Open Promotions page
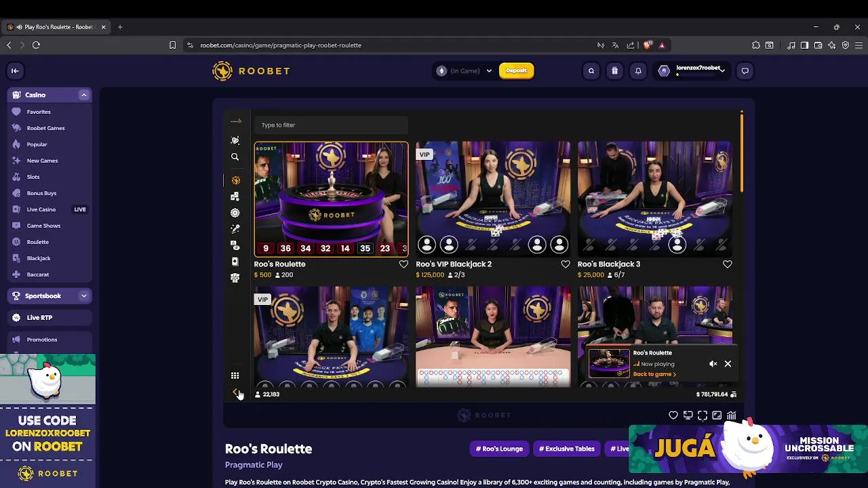 pos(42,340)
